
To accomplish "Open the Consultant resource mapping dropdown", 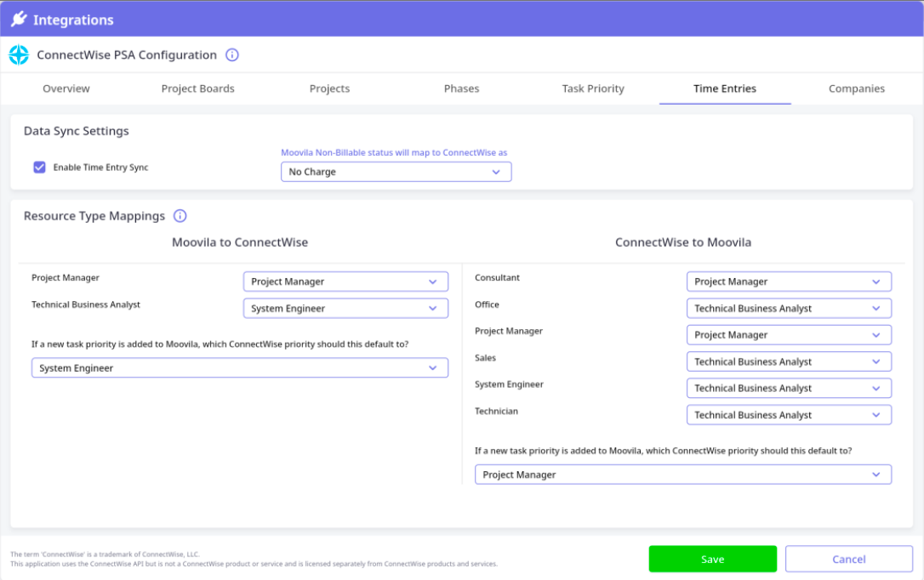I will (x=788, y=281).
